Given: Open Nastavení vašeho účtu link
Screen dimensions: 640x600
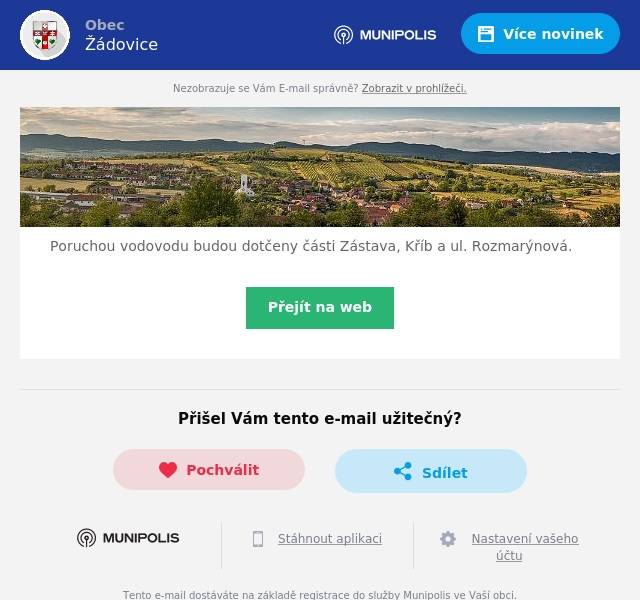Looking at the screenshot, I should coord(525,547).
